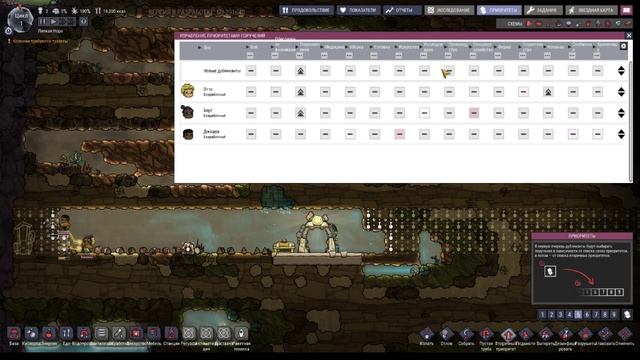
Task: Resume the game with play button
Action: pyautogui.click(x=53, y=21)
